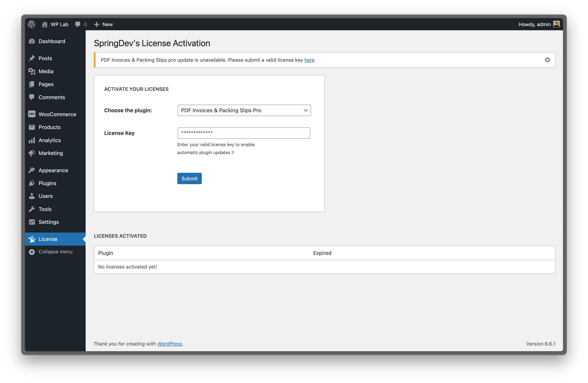Open the comments bubble icon in admin bar
Image resolution: width=588 pixels, height=383 pixels.
78,24
